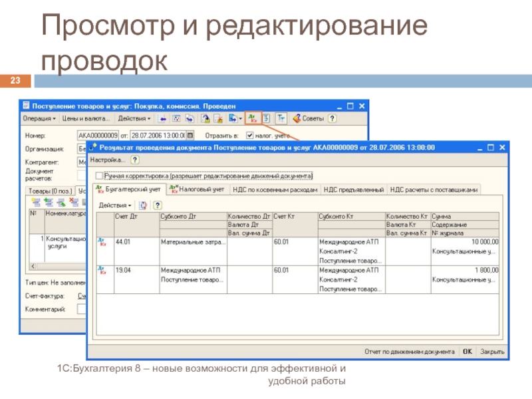Open Действия dropdown in Поступление window toolbar
Screen dimensions: 532x399
click(134, 118)
